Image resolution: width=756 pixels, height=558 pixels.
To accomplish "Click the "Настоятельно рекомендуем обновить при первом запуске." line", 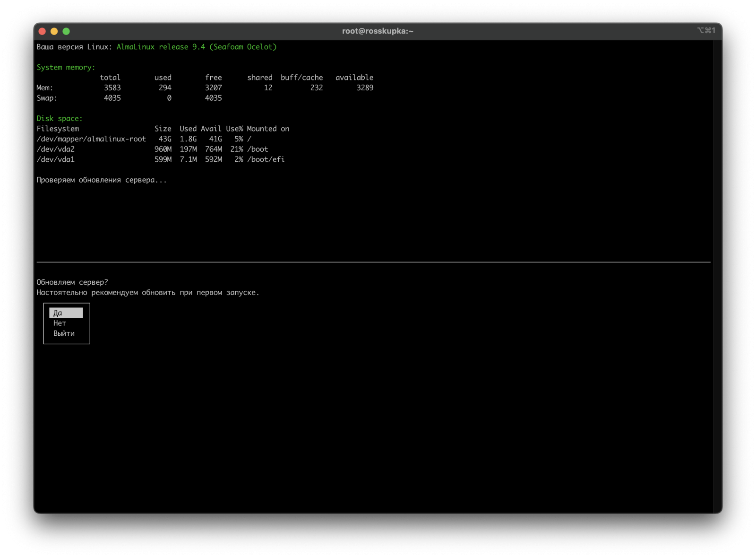I will [x=148, y=292].
